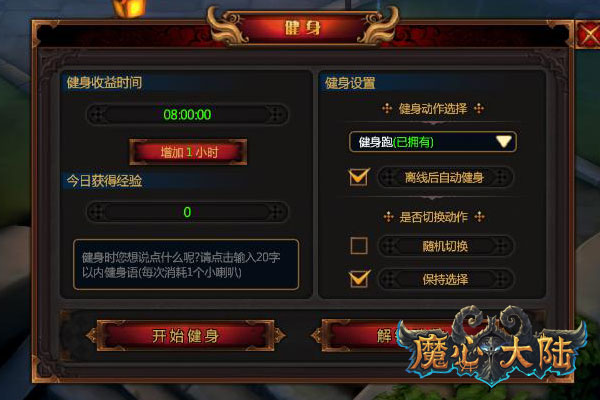Toggle the 保持选择 checkbox

359,278
